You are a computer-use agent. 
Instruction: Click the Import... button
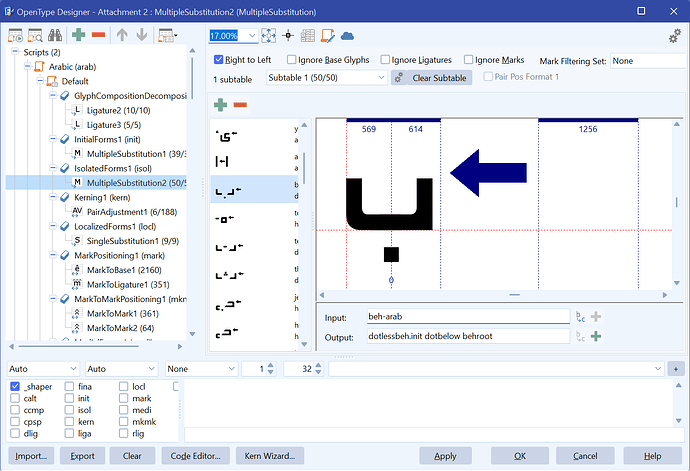tap(31, 456)
